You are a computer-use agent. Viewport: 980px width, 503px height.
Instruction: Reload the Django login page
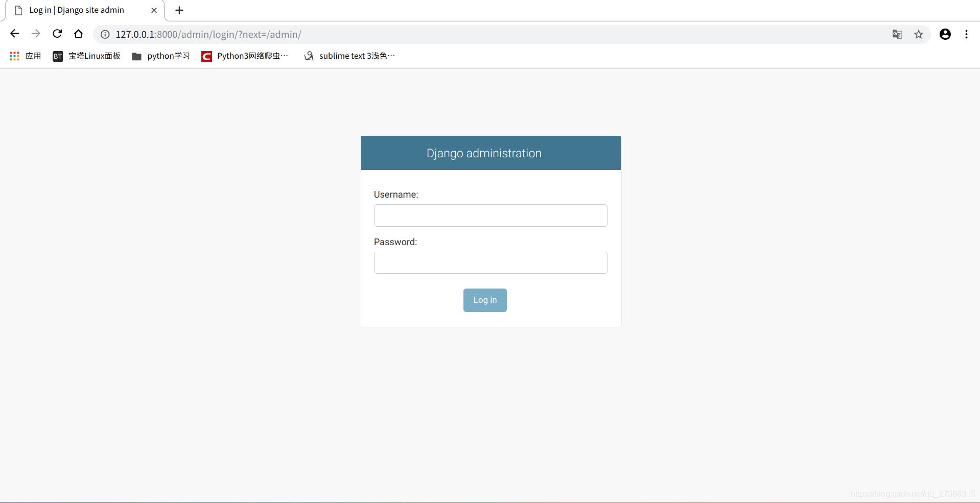(57, 34)
